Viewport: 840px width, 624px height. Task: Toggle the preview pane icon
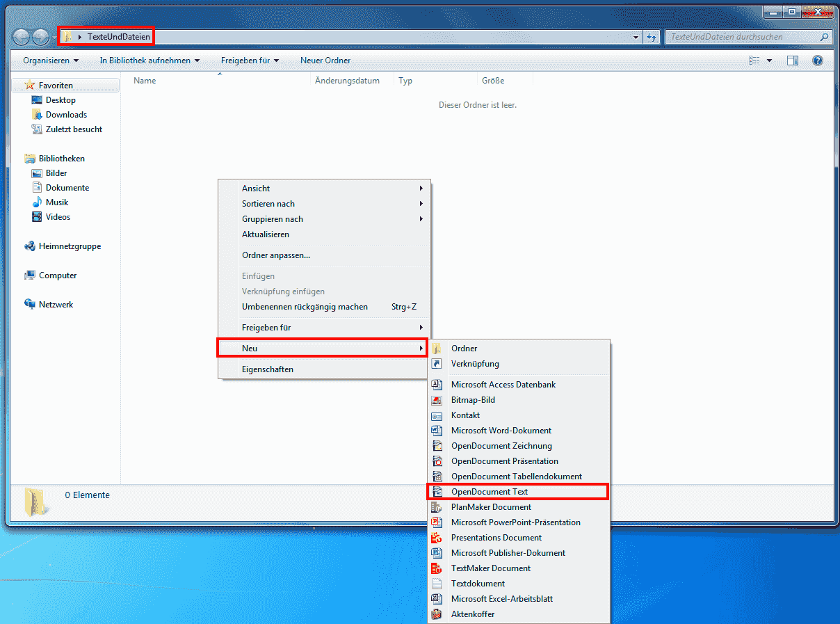(x=793, y=61)
